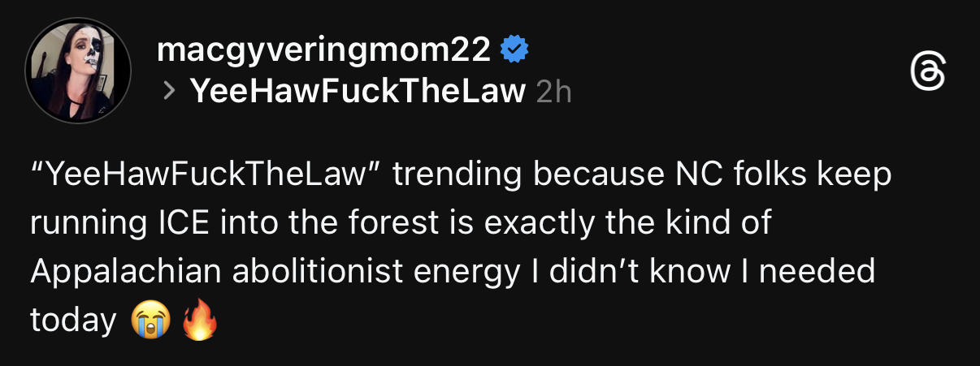Click the quoted "YeeHawFuckTheLaw" in post text

[206, 175]
